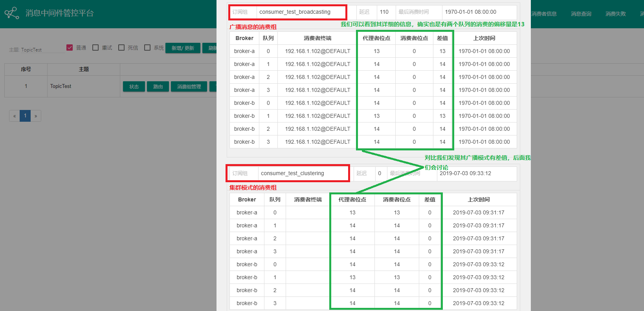Click the delay value 110
The image size is (644, 311).
(384, 12)
